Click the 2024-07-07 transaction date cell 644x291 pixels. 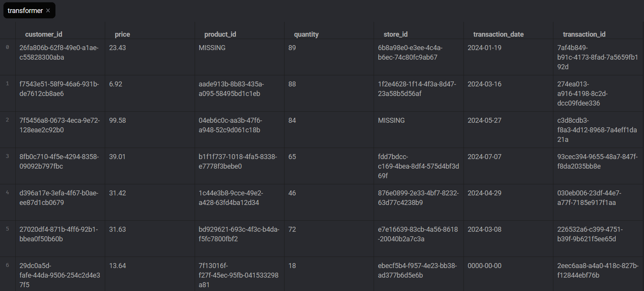tap(484, 157)
